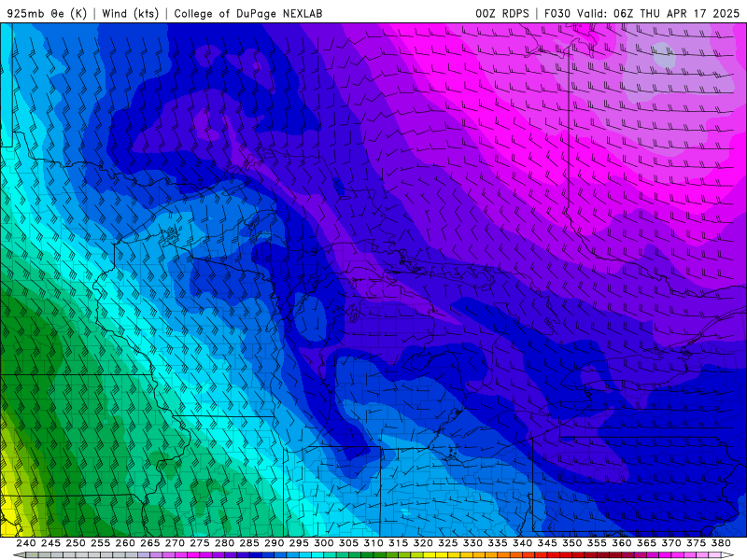The image size is (747, 560).
Task: Select the 315 color scale label
Action: click(x=399, y=543)
